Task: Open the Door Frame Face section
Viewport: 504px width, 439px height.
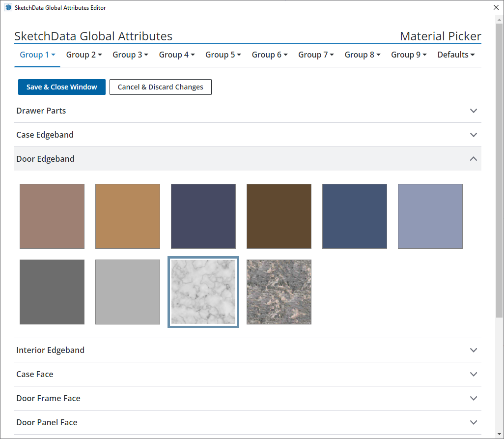Action: (x=248, y=398)
